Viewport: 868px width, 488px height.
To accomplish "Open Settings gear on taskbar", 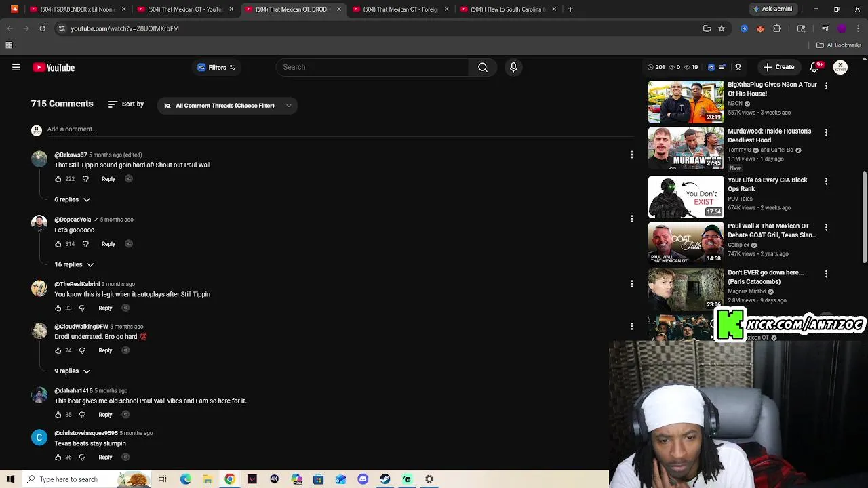I will pos(429,479).
